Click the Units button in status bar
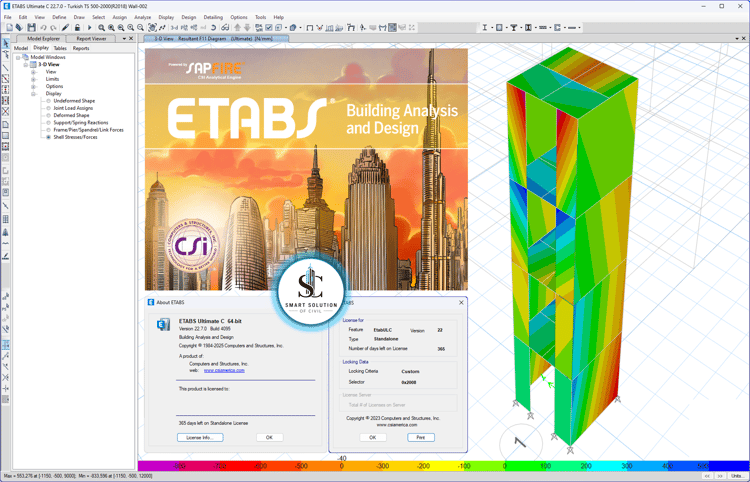Viewport: 750px width, 482px height. click(736, 476)
